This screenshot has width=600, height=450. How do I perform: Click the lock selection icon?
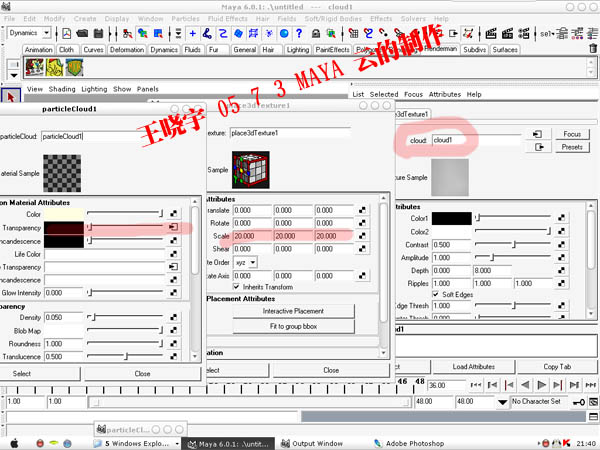316,34
